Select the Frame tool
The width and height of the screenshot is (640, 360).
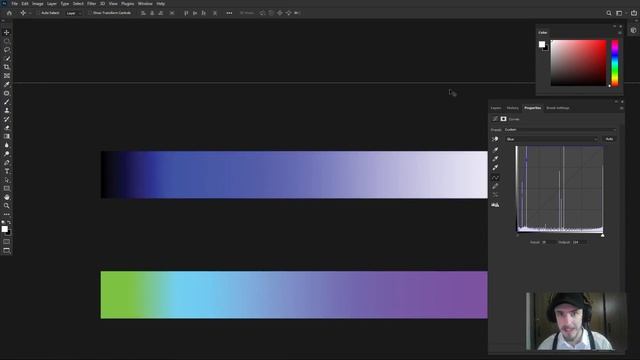pyautogui.click(x=7, y=76)
